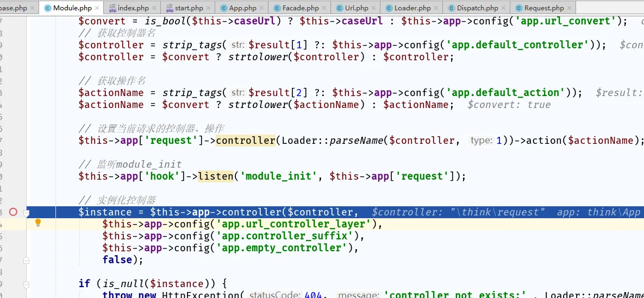644x298 pixels.
Task: Place the cursor on the 'app.empty_controller' string
Action: pos(280,248)
